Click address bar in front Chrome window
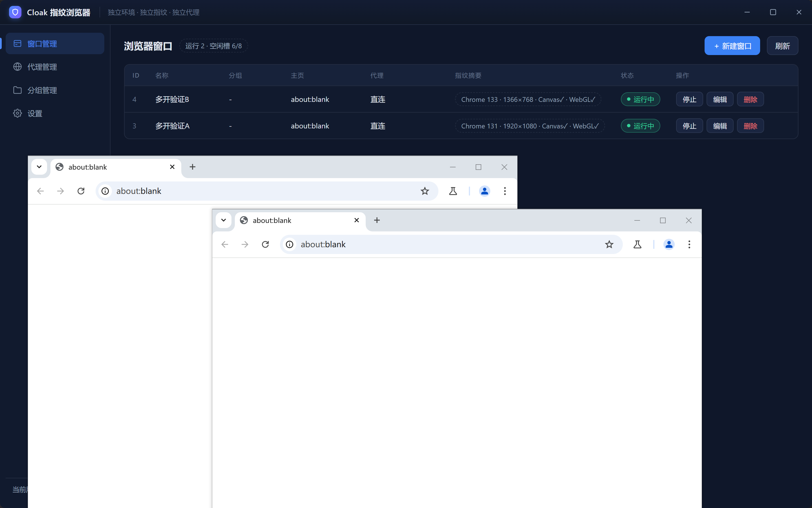Screen dimensions: 812x508 [451, 245]
